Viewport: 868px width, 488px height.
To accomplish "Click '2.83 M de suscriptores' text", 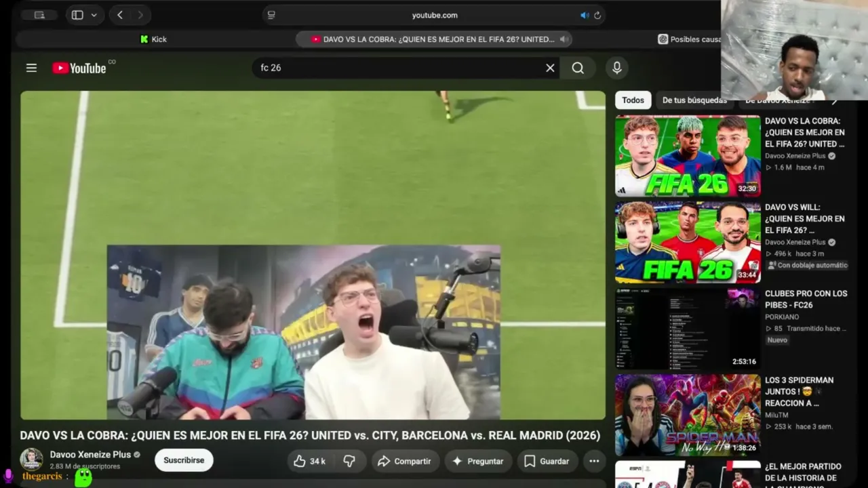I will pos(85,466).
